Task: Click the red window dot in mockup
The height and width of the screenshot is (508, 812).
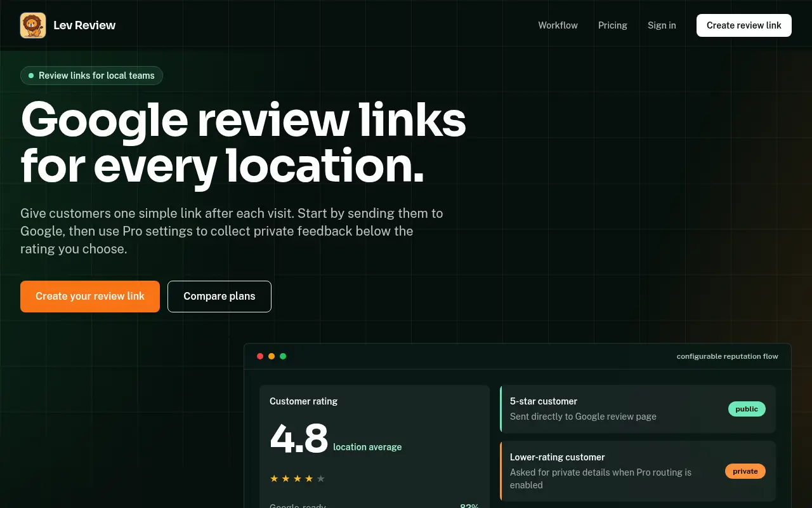Action: tap(260, 356)
